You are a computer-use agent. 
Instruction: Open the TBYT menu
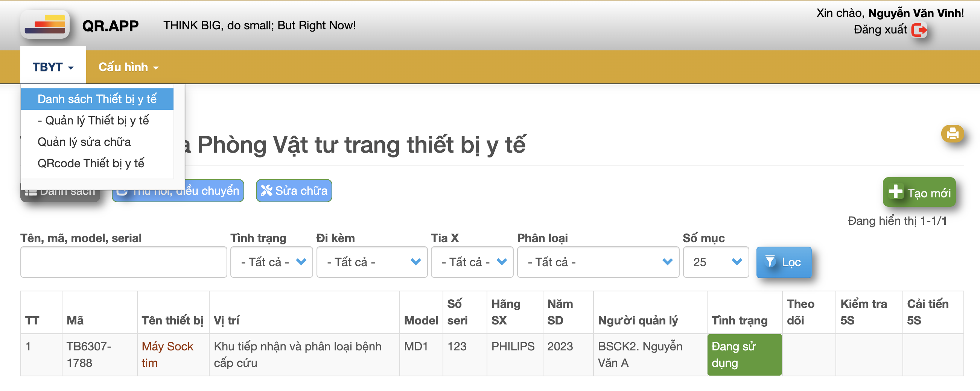tap(53, 67)
